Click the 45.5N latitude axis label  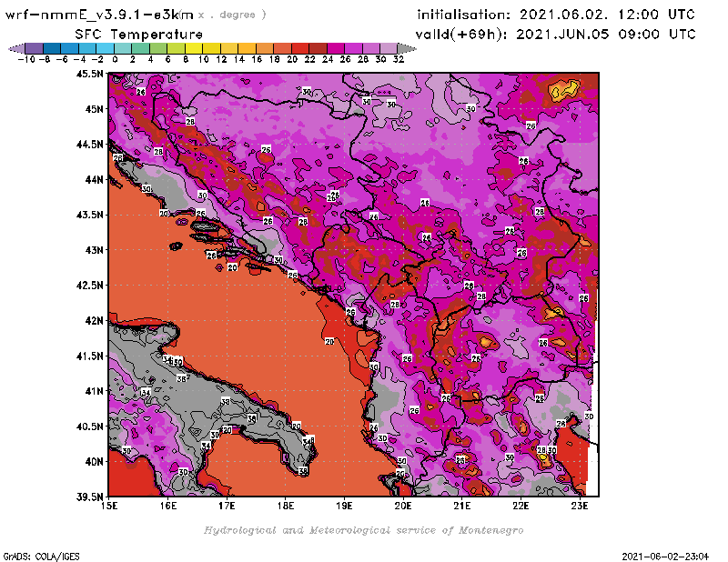pyautogui.click(x=89, y=74)
